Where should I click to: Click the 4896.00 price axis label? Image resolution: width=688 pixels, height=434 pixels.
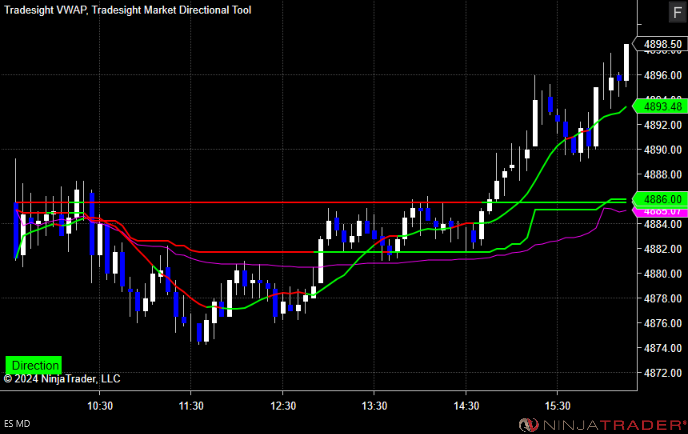tap(663, 75)
